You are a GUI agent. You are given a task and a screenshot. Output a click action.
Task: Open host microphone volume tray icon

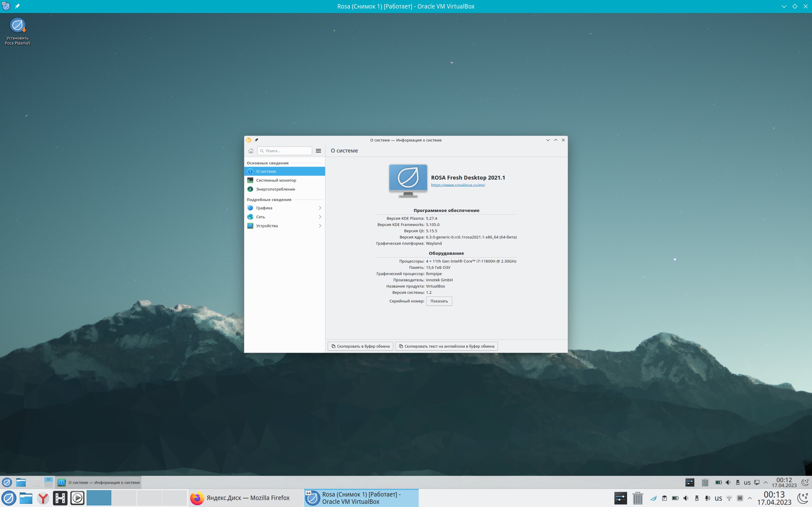coord(707,498)
